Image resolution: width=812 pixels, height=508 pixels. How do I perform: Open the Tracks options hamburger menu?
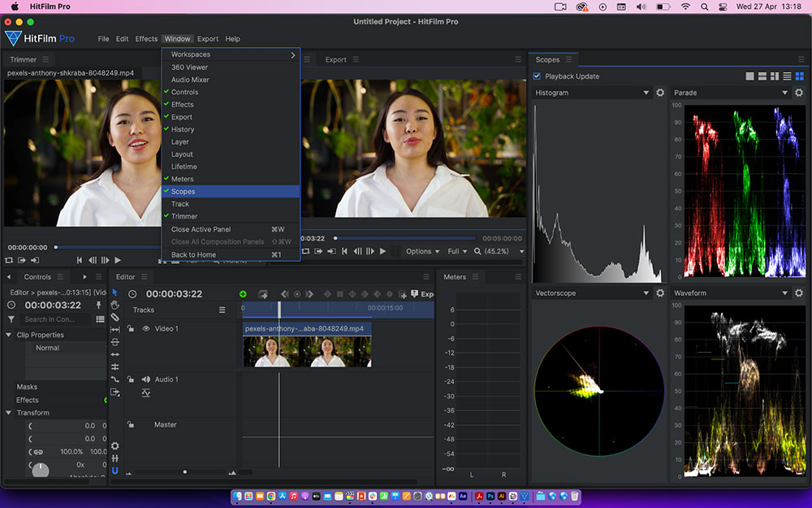(x=222, y=310)
